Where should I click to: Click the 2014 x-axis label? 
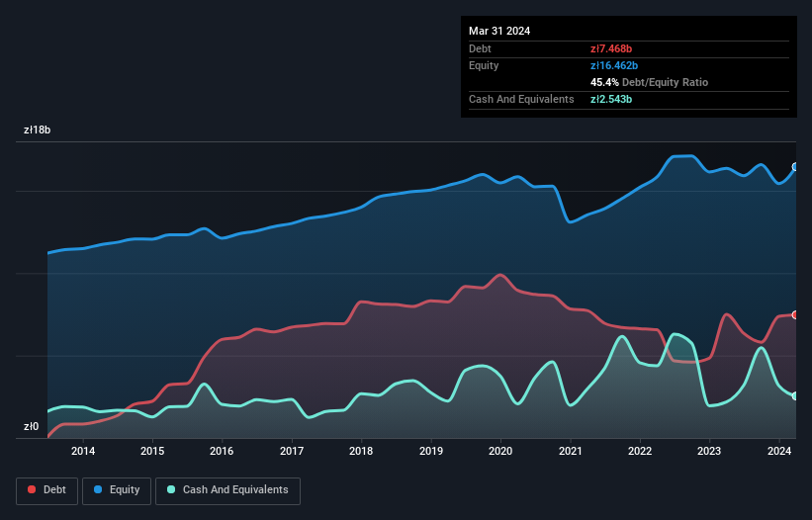tap(83, 451)
